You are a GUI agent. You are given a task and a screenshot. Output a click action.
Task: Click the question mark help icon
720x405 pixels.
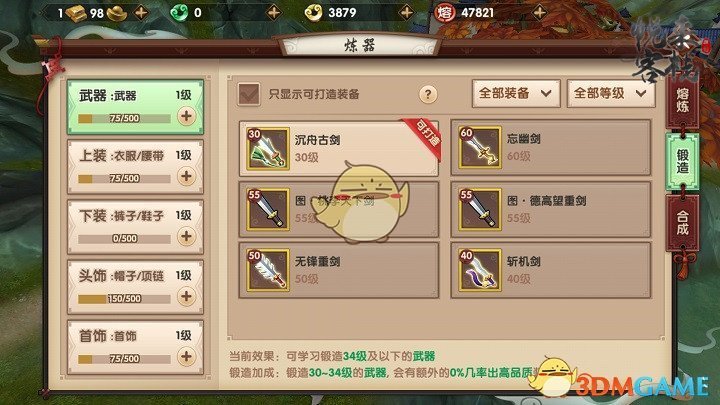coord(428,95)
